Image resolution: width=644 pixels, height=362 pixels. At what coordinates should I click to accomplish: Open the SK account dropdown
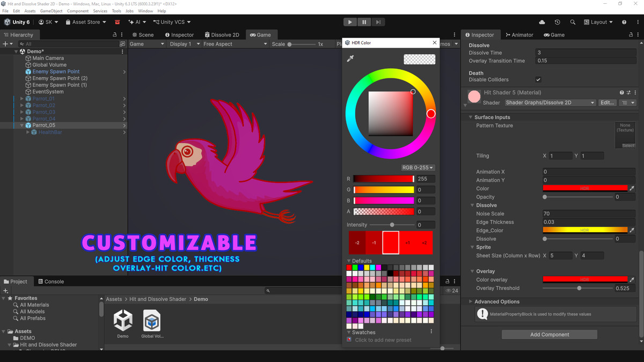[x=48, y=22]
